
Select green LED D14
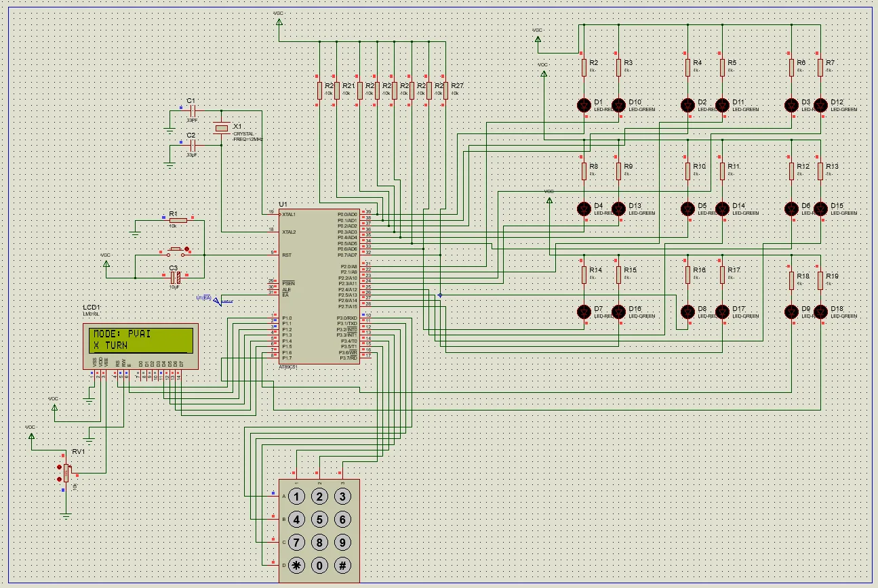pyautogui.click(x=722, y=209)
